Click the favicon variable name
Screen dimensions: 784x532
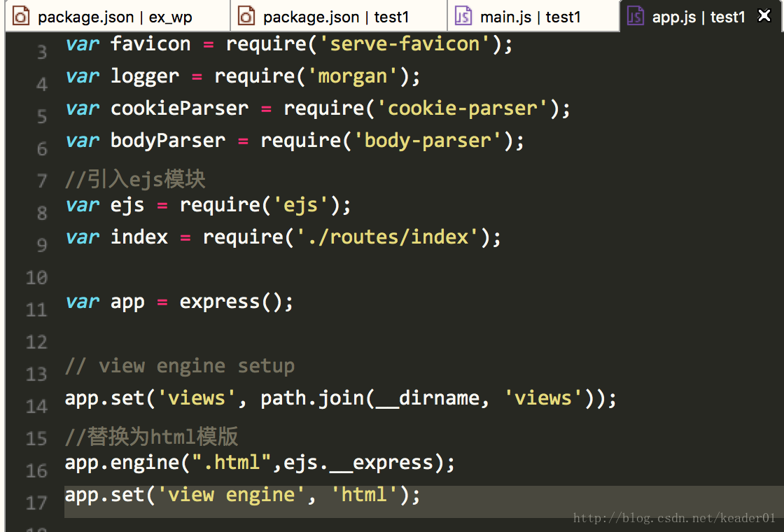click(150, 44)
